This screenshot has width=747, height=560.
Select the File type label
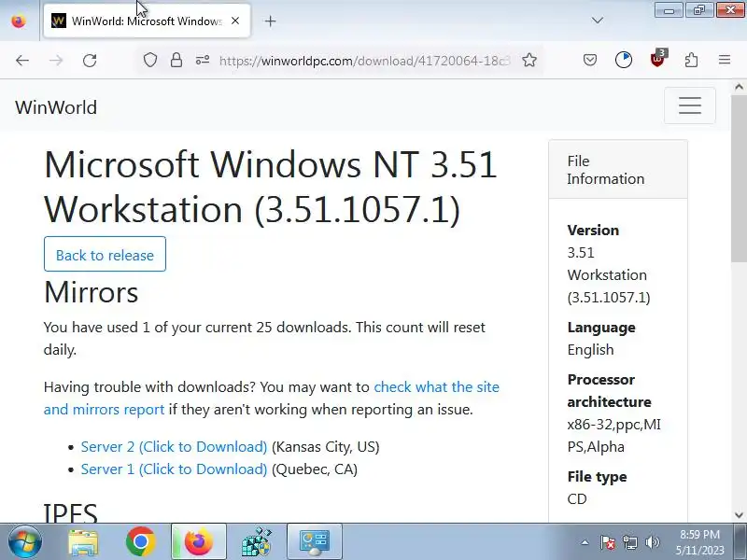[x=597, y=477]
